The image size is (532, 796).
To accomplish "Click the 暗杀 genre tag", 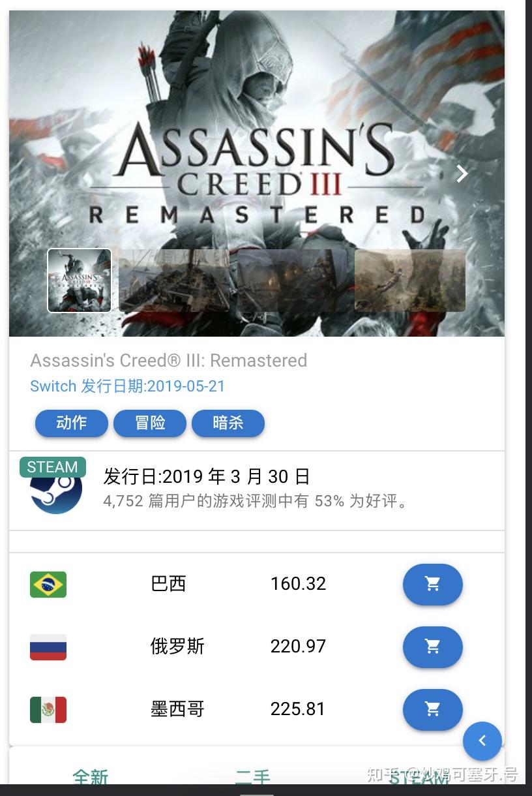I will [228, 423].
